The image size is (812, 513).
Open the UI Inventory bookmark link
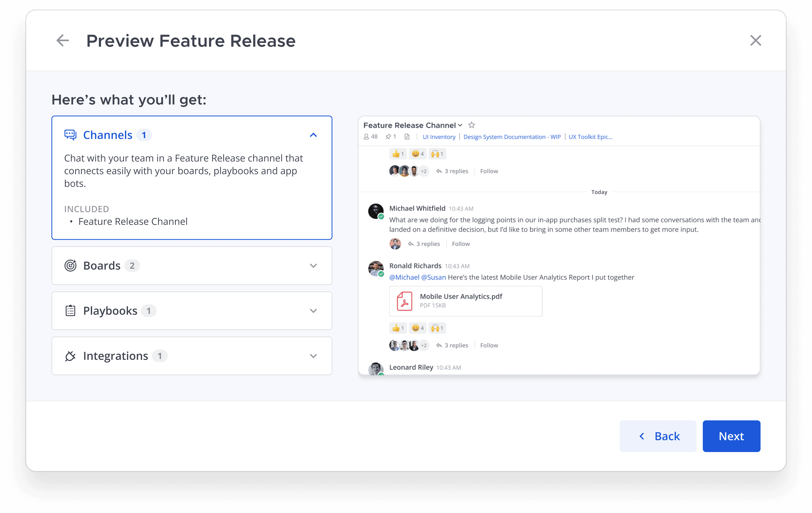pos(439,137)
